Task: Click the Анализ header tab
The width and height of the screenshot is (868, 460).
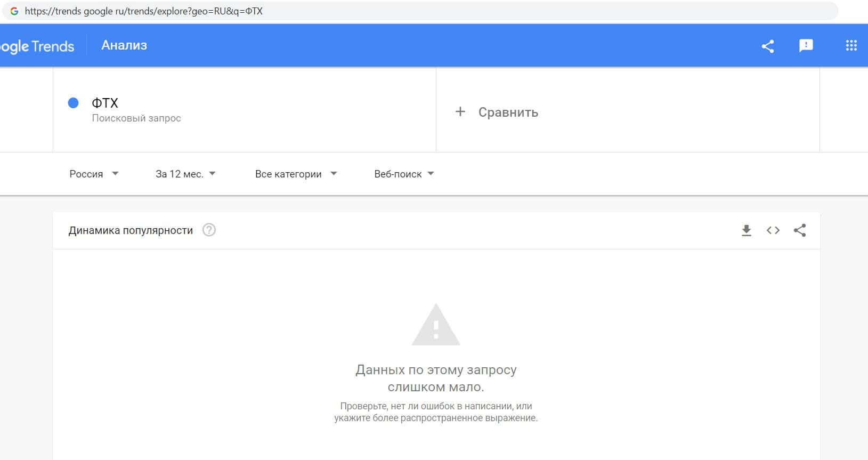Action: [124, 45]
